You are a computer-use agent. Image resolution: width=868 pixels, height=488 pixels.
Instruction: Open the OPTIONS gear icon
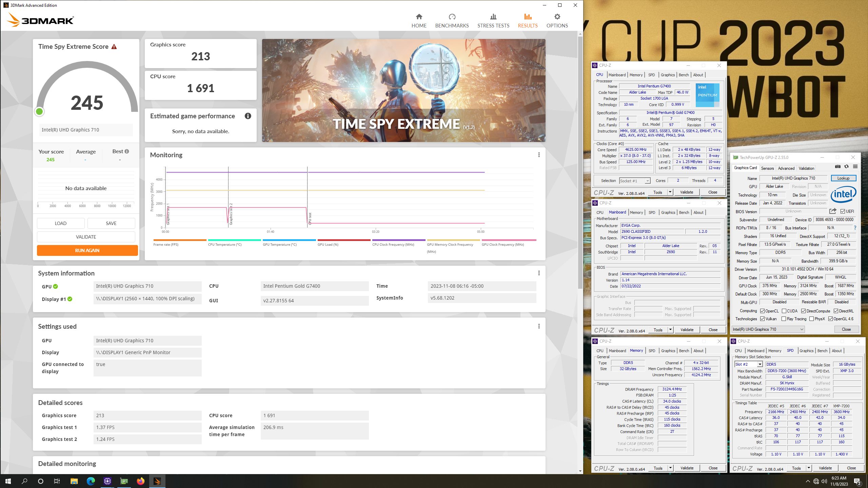click(x=557, y=17)
